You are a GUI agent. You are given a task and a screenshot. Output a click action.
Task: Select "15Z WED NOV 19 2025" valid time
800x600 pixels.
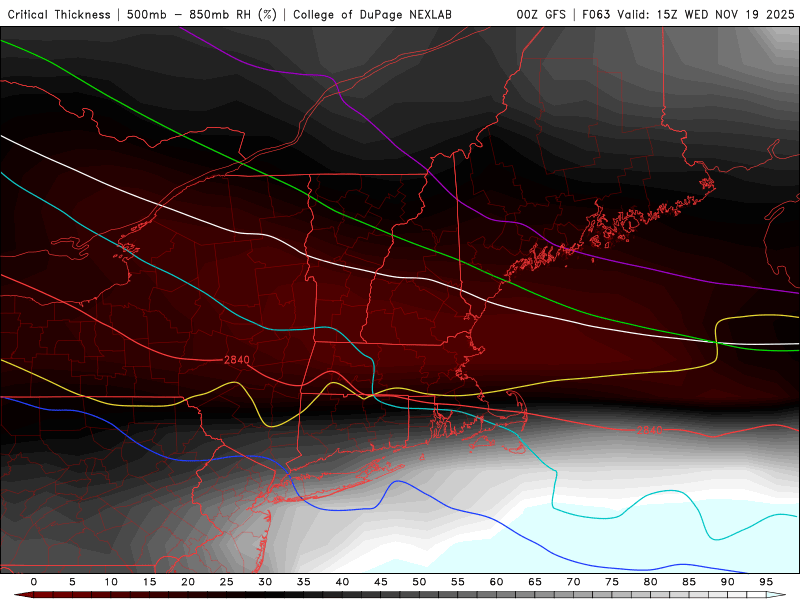726,14
